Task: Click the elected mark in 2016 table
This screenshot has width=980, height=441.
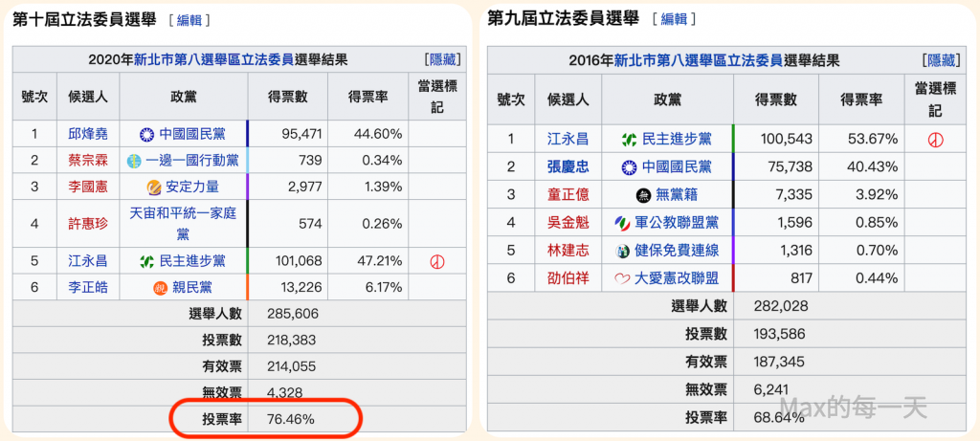Action: click(936, 140)
